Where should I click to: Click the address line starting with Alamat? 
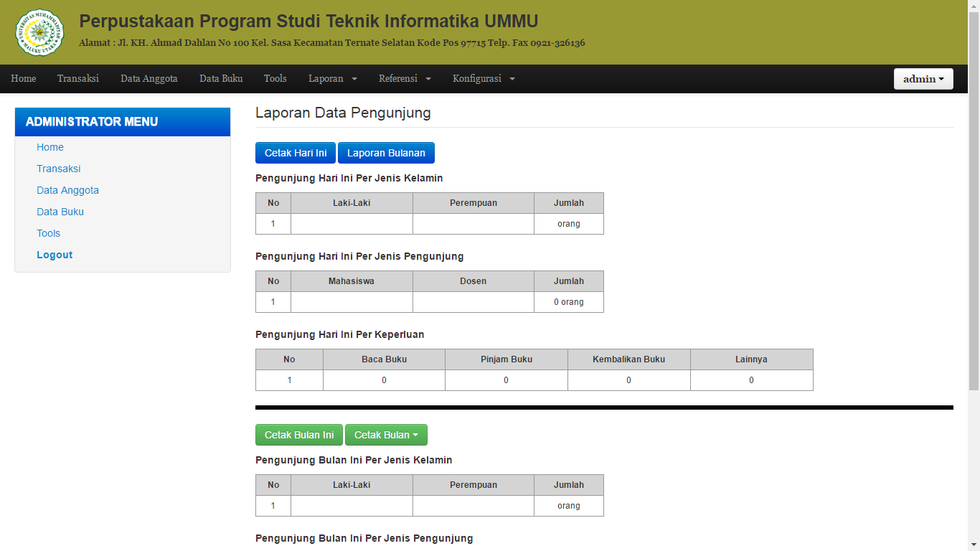(331, 43)
